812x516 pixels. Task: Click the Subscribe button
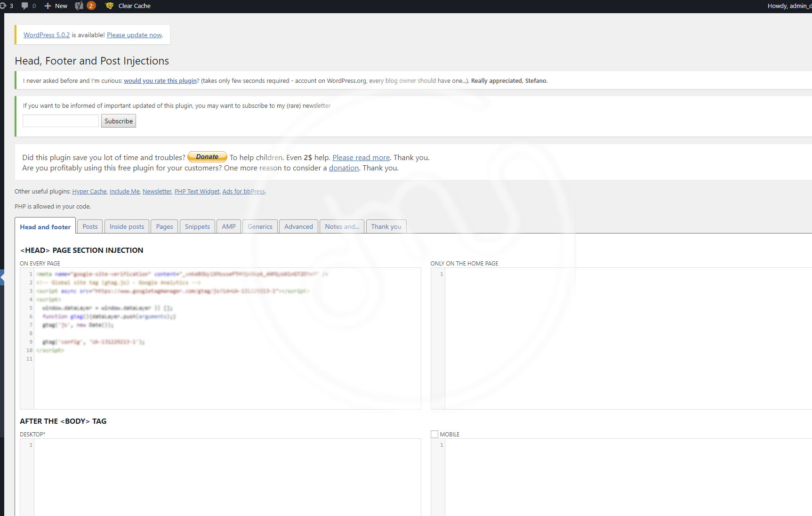pos(119,121)
